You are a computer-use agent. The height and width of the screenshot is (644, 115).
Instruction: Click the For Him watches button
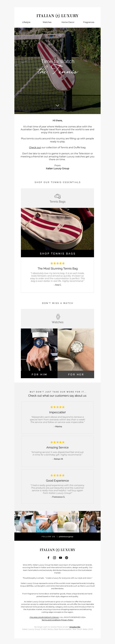click(x=39, y=374)
